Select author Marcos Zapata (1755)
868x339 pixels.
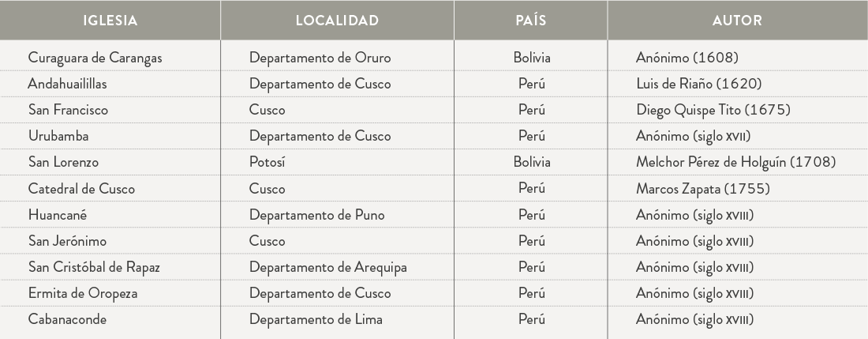[702, 189]
